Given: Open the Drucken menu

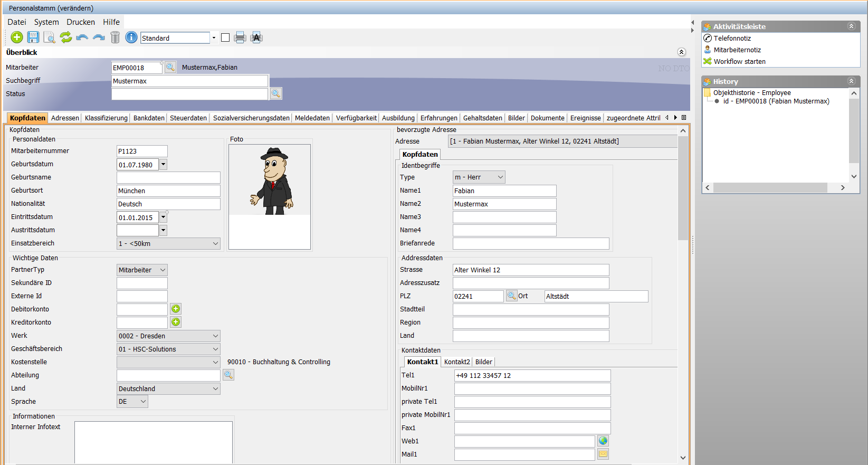Looking at the screenshot, I should tap(81, 22).
